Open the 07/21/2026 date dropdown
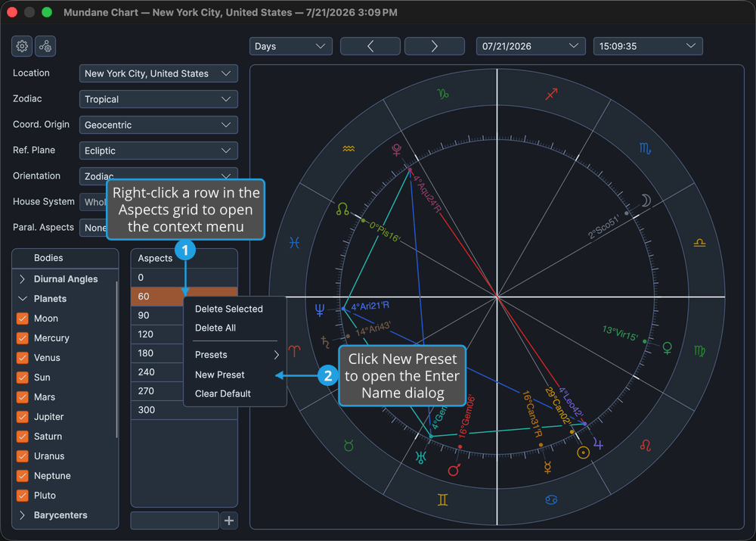756x541 pixels. click(531, 46)
